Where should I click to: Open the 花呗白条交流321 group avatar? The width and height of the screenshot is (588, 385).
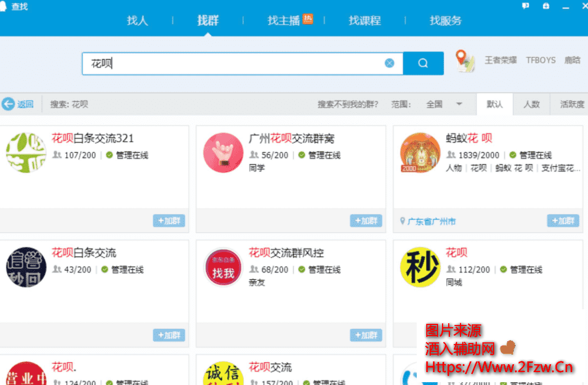point(26,152)
